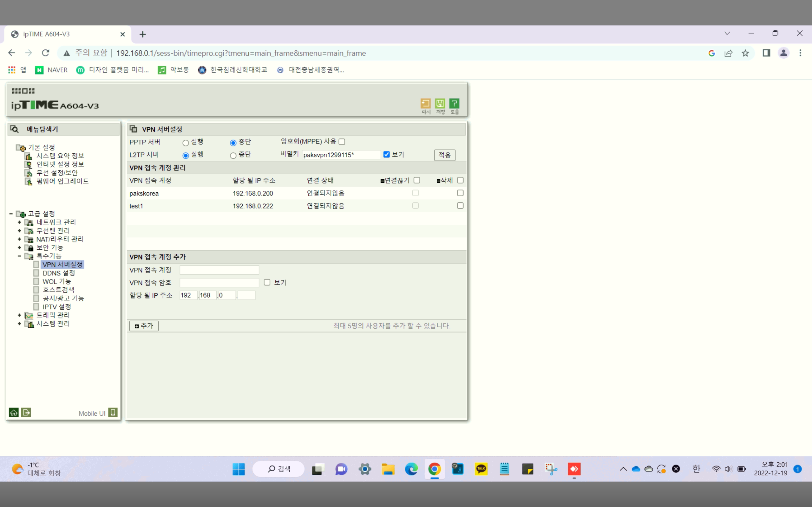Viewport: 812px width, 507px height.
Task: Open DDNS 설정 menu item
Action: (x=59, y=273)
